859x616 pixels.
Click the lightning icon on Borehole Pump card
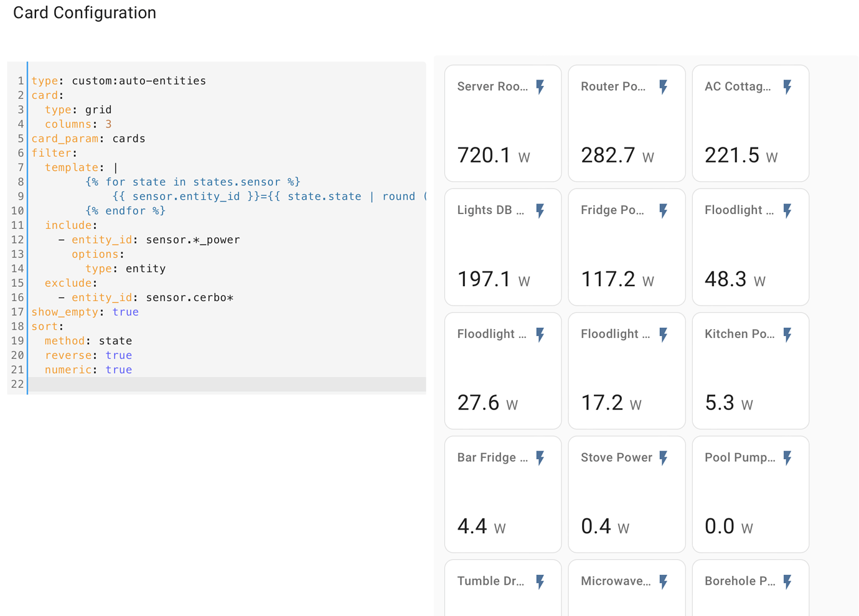coord(787,581)
